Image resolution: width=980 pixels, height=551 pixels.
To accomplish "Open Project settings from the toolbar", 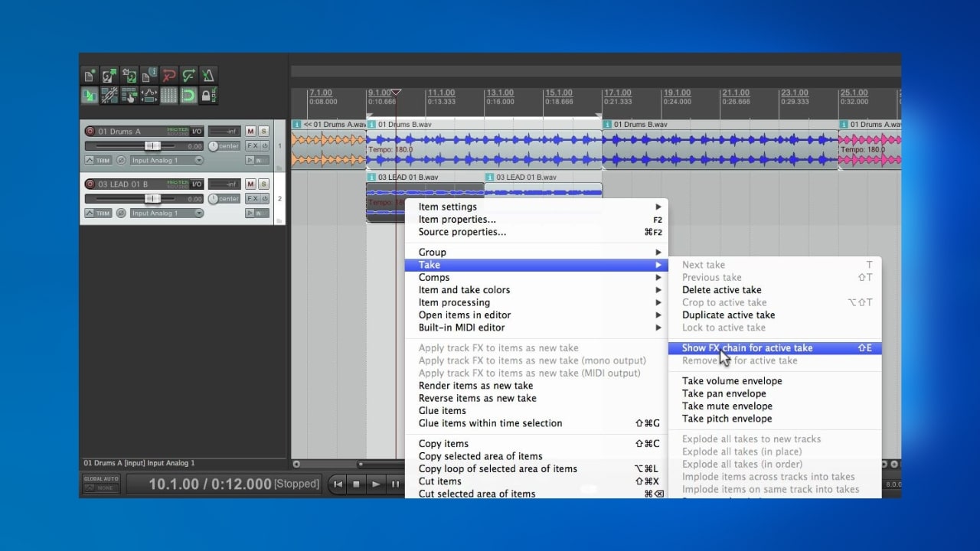I will coord(149,75).
